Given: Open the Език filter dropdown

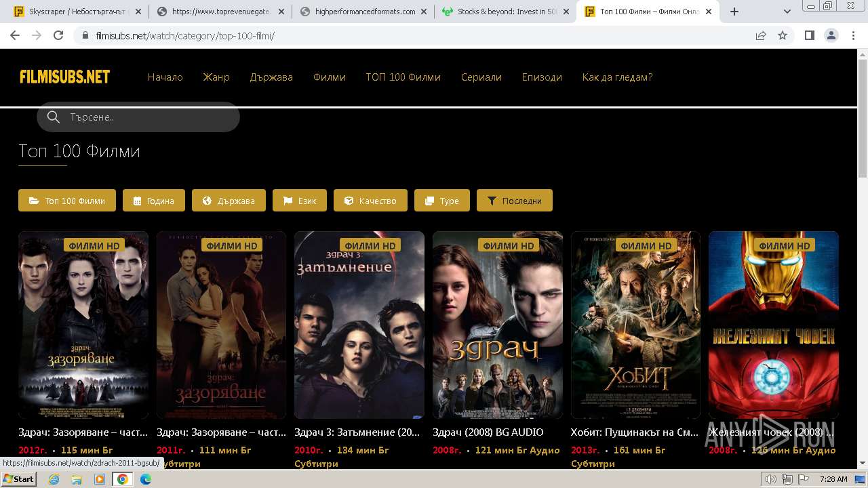Looking at the screenshot, I should click(x=300, y=201).
